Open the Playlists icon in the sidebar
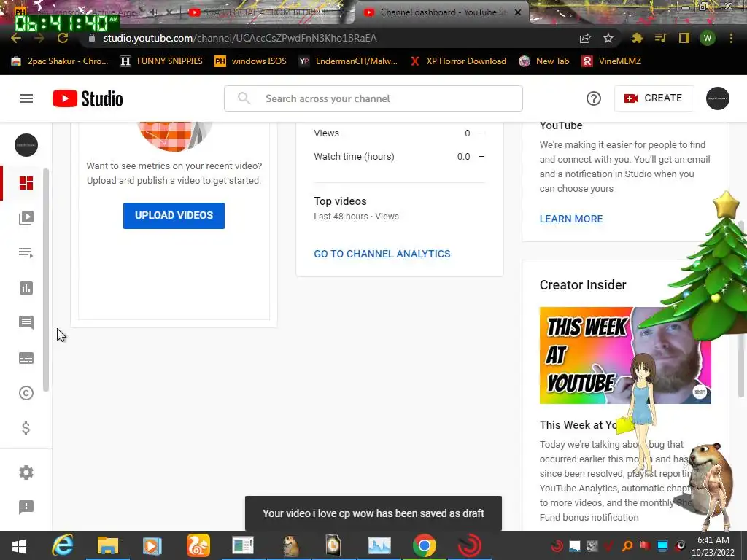 pos(26,252)
